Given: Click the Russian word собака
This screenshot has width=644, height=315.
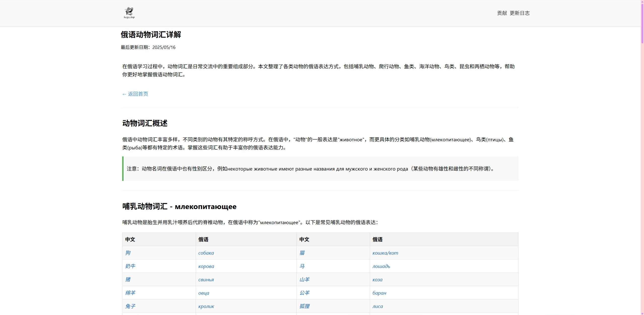Looking at the screenshot, I should pos(206,253).
